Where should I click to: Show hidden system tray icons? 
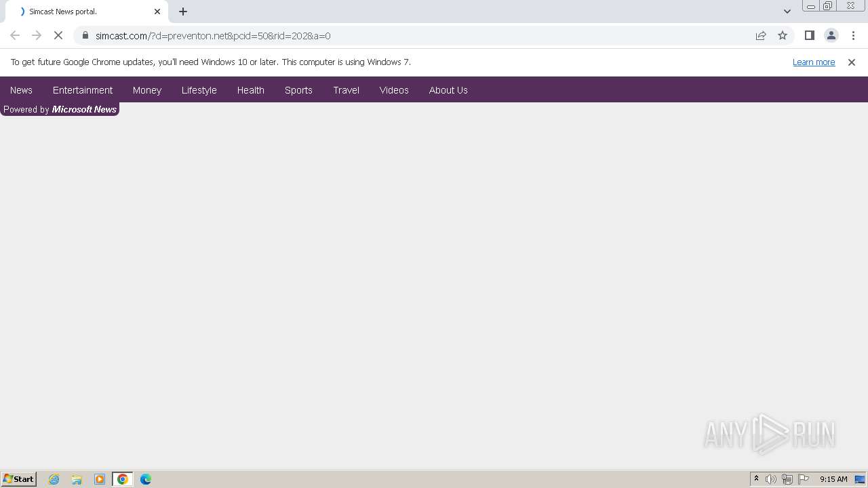[x=756, y=479]
